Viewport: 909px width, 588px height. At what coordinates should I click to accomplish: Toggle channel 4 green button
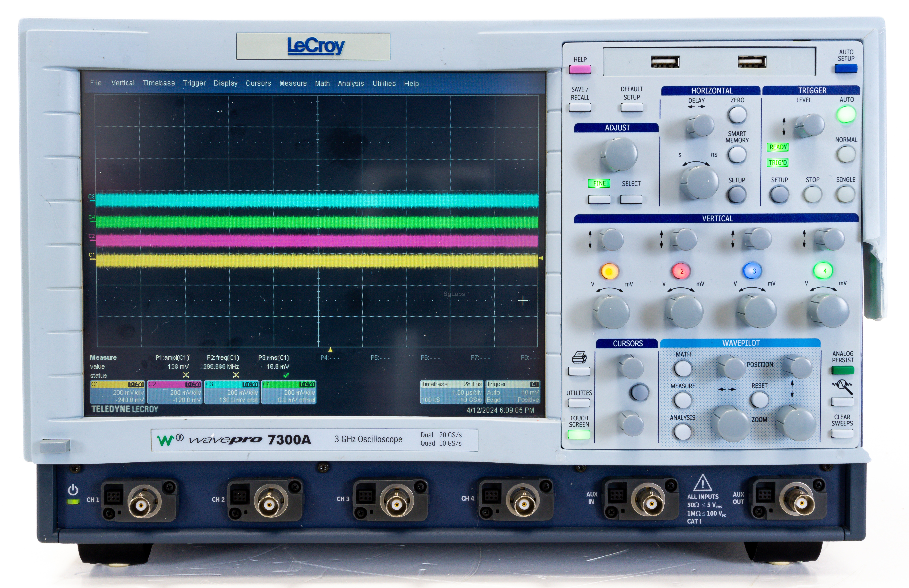coord(823,271)
